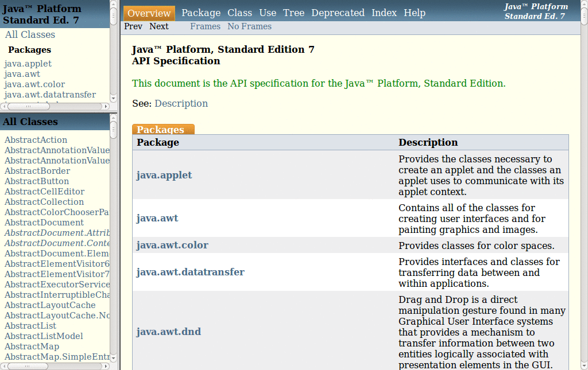Click the Packages table caption tab
The width and height of the screenshot is (588, 370).
163,129
